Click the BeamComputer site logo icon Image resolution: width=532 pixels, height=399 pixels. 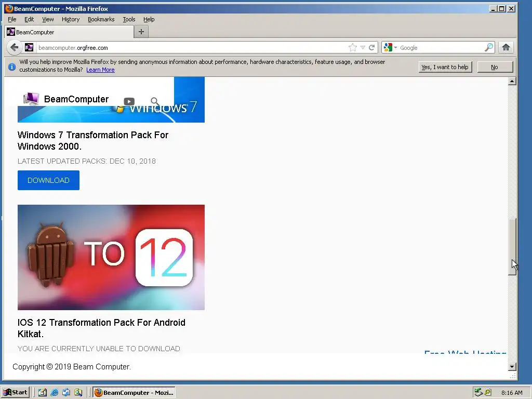click(31, 99)
